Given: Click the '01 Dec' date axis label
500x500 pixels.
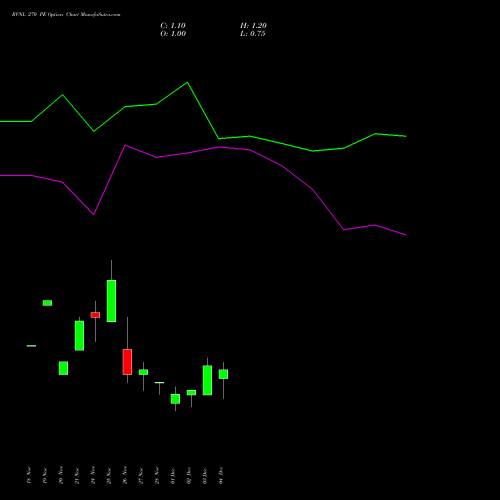Looking at the screenshot, I should [x=173, y=475].
